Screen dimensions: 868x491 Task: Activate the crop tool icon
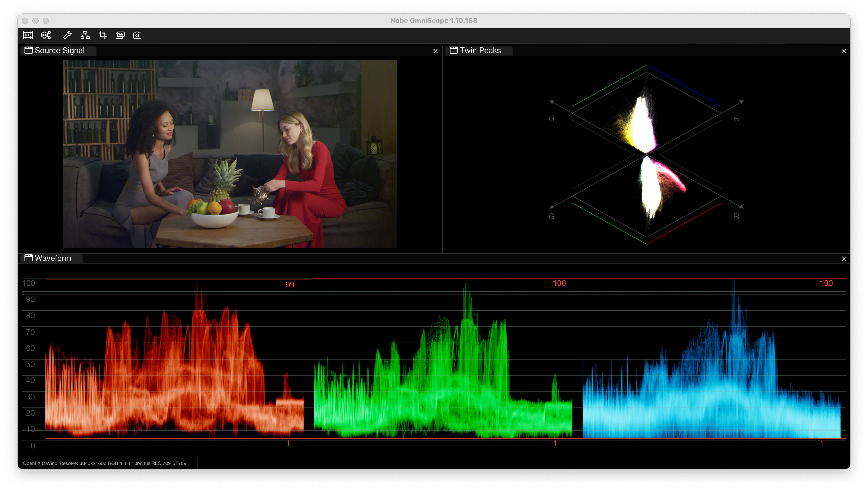103,35
